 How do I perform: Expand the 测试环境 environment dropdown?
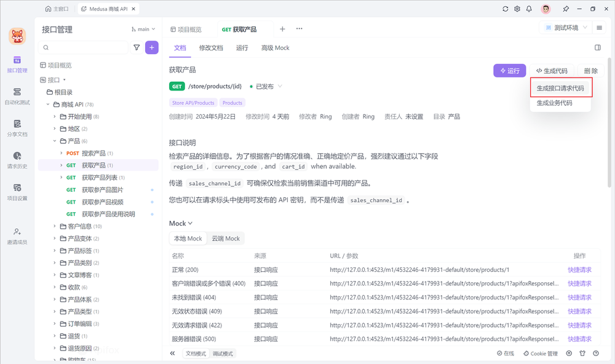[x=568, y=27]
